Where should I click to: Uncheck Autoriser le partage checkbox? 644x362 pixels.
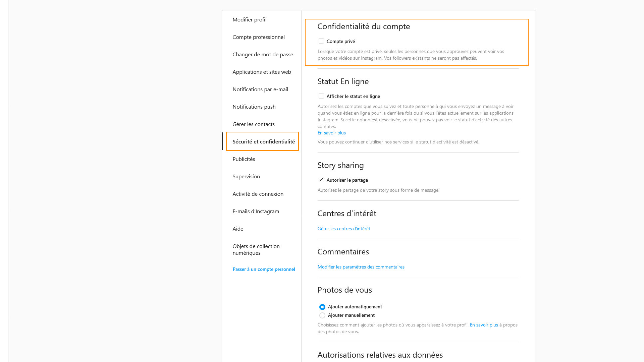321,180
